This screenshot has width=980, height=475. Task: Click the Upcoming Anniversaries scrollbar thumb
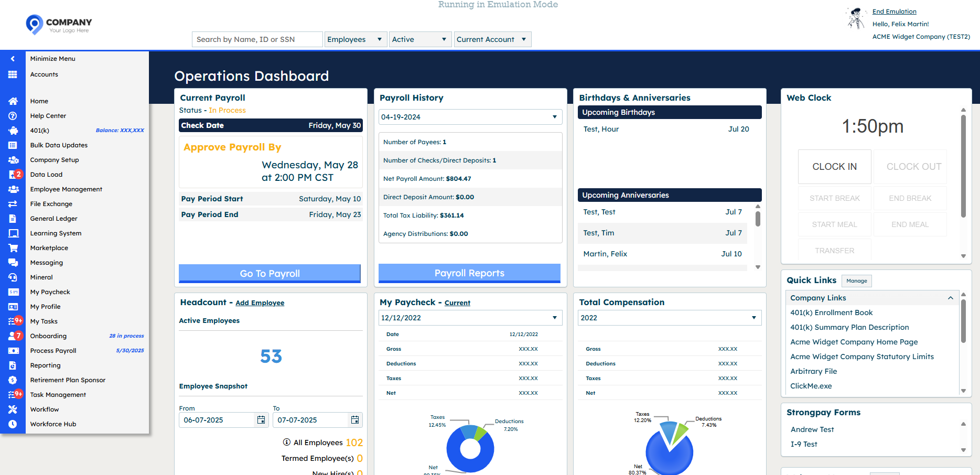758,218
